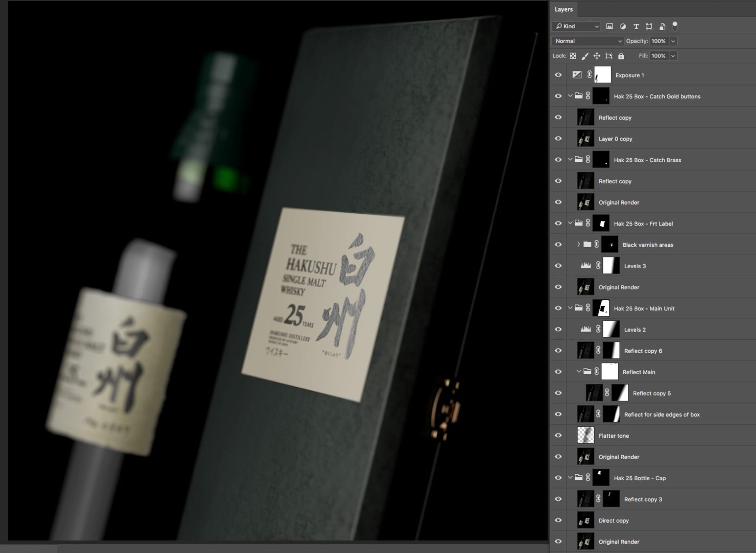Click the Fill value field
The width and height of the screenshot is (756, 553).
659,56
